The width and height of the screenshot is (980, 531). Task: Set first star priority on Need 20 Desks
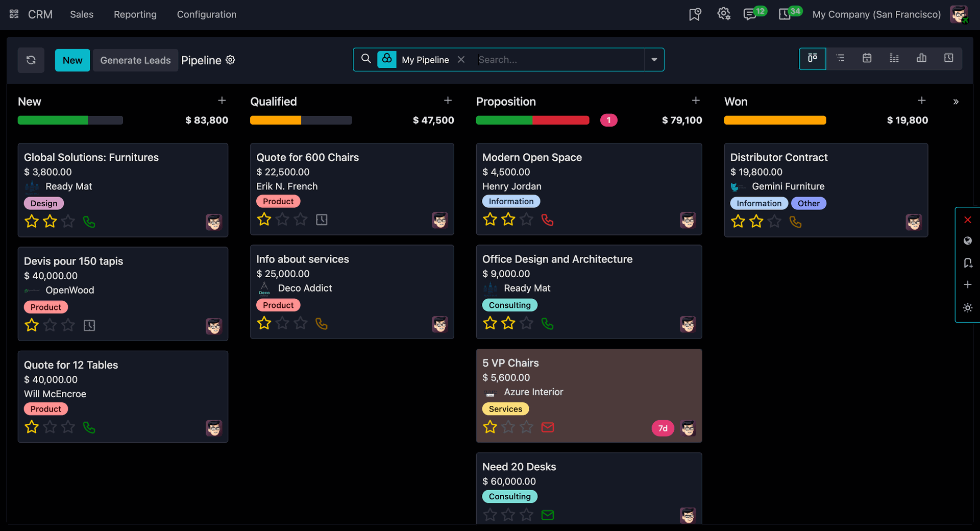coord(490,514)
